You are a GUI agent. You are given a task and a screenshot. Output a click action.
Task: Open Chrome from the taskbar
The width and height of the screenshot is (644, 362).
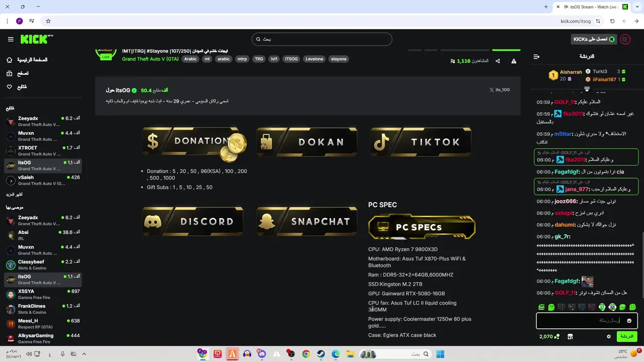pos(306,354)
